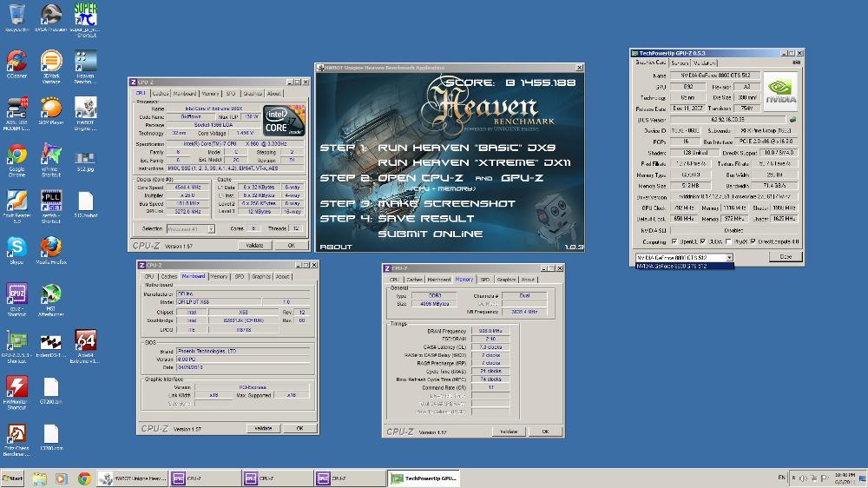The height and width of the screenshot is (488, 868).
Task: Select the super_pi shortcut icon
Action: pos(85,19)
